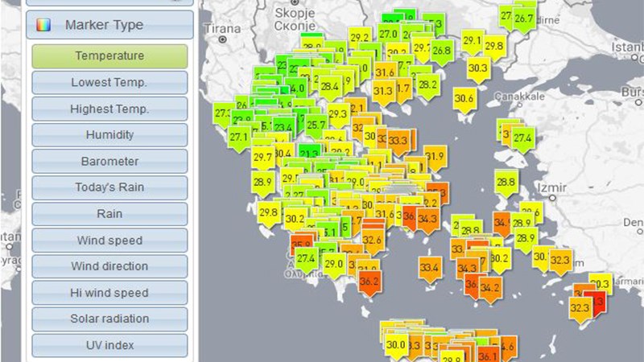Click the Canakkale map label
The height and width of the screenshot is (362, 644).
pos(519,97)
